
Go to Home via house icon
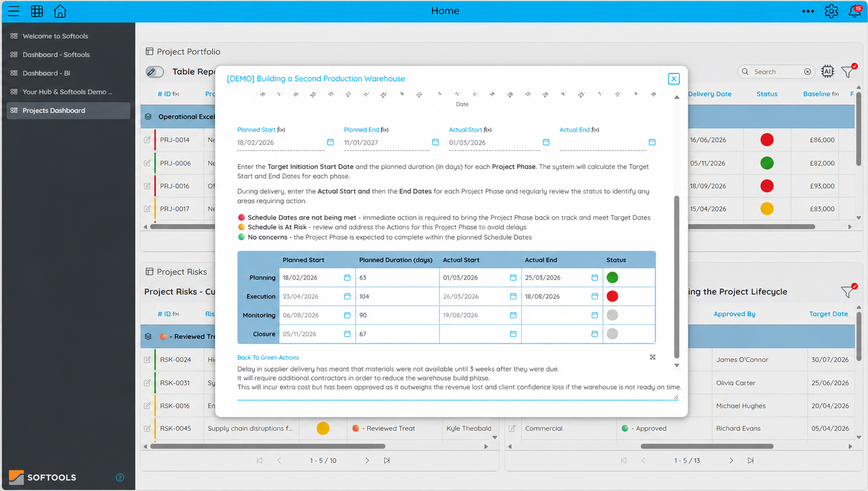(x=60, y=11)
